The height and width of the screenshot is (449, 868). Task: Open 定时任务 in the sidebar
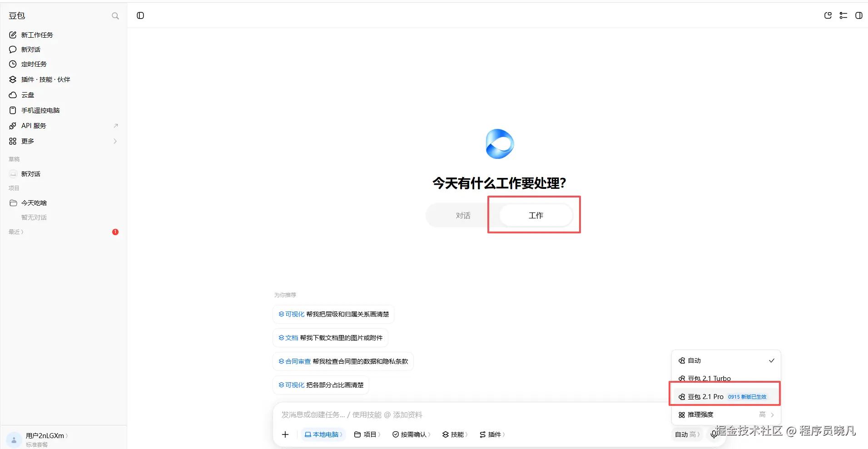tap(63, 64)
